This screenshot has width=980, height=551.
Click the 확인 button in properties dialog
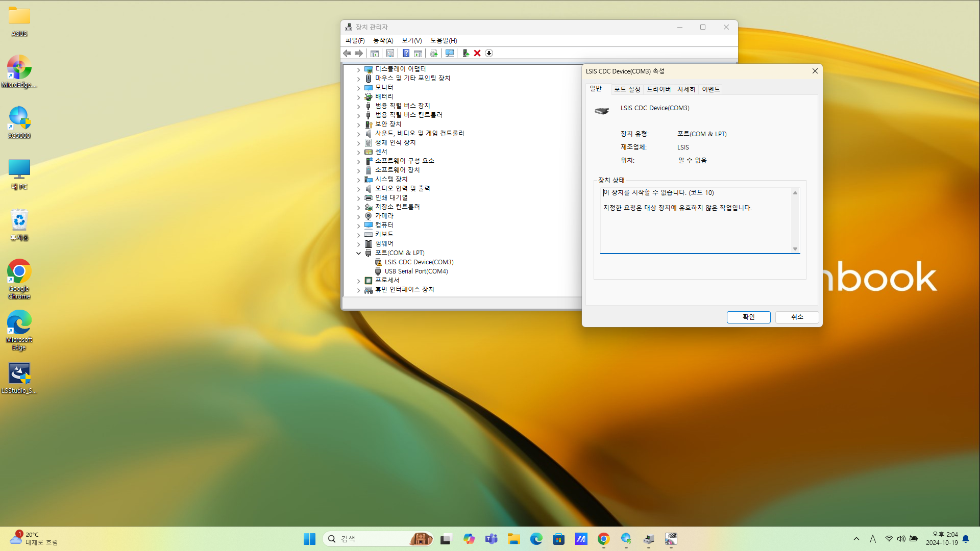click(748, 317)
